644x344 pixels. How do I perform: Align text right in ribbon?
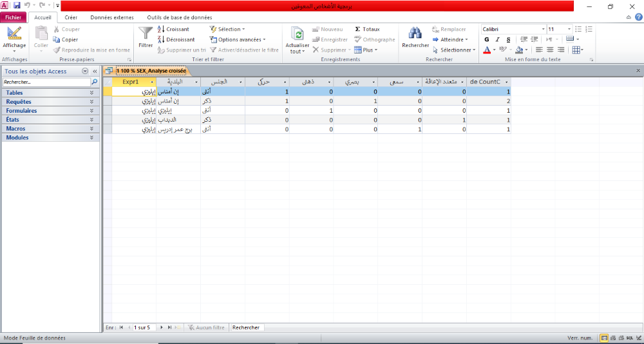(x=561, y=50)
